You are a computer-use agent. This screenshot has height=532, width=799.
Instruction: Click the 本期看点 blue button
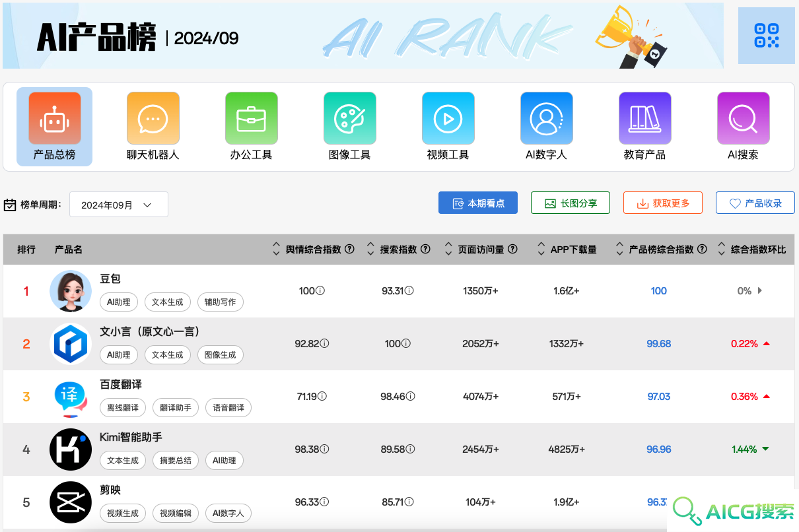coord(478,203)
